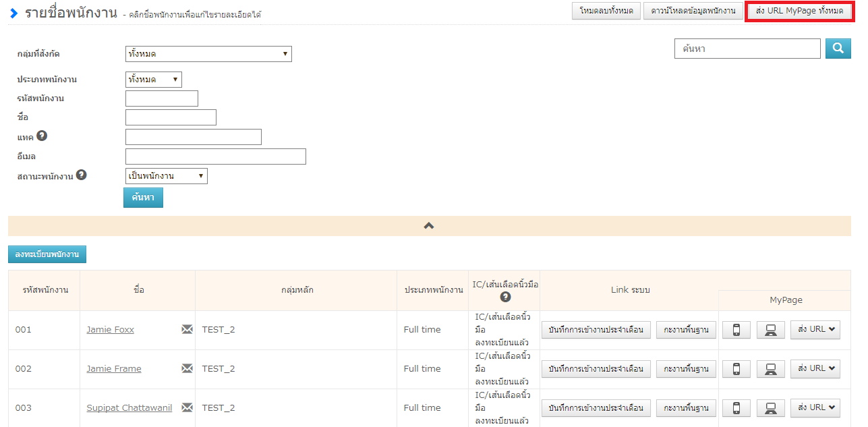Collapse the search filter panel

click(x=429, y=226)
